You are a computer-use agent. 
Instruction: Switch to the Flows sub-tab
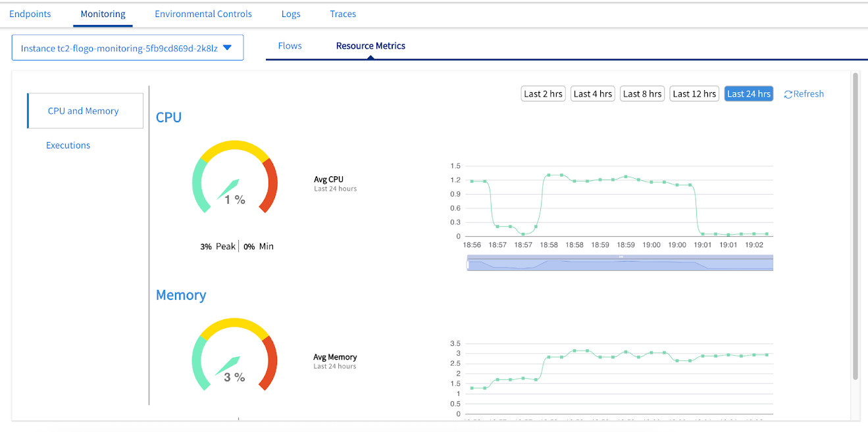(x=290, y=46)
